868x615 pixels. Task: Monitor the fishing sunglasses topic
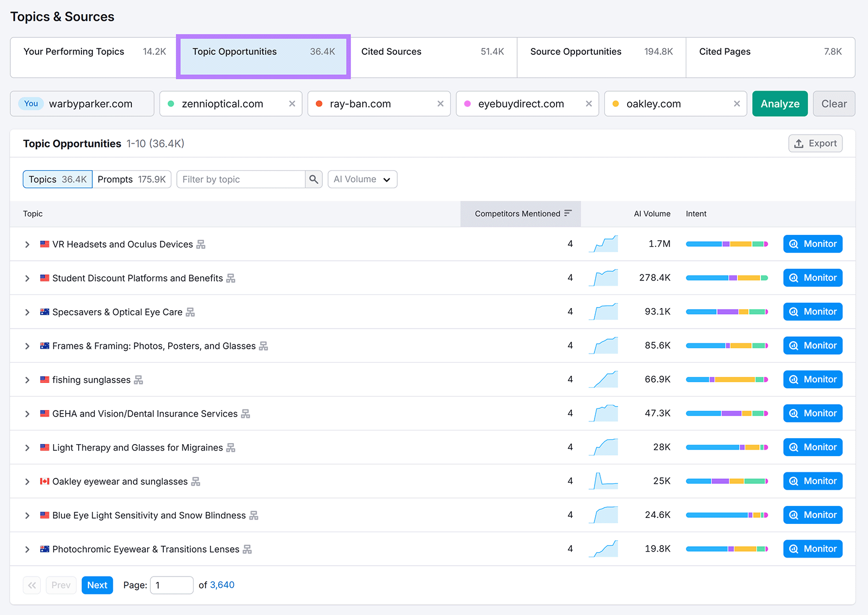coord(813,380)
